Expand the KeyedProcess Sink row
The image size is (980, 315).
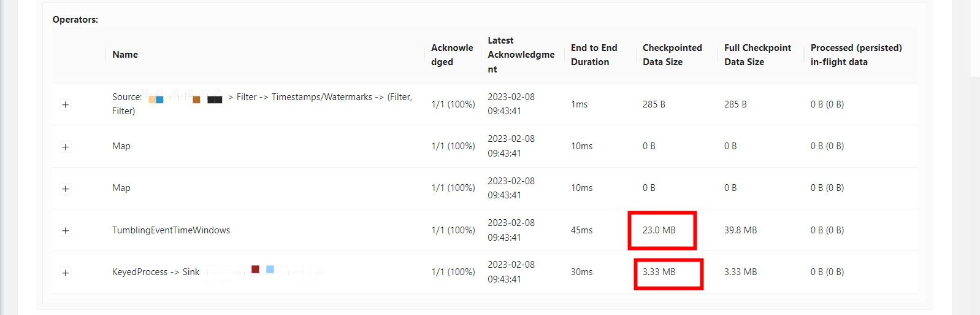pos(66,273)
